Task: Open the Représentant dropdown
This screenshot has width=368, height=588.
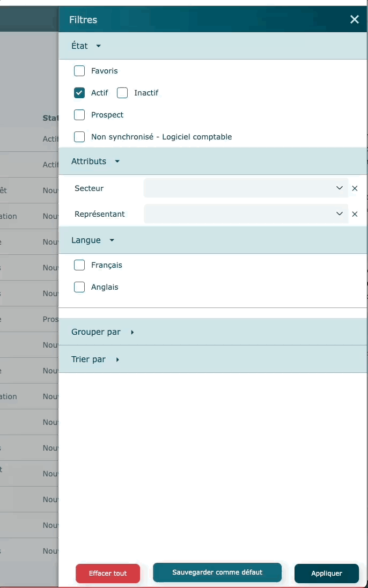Action: point(246,214)
